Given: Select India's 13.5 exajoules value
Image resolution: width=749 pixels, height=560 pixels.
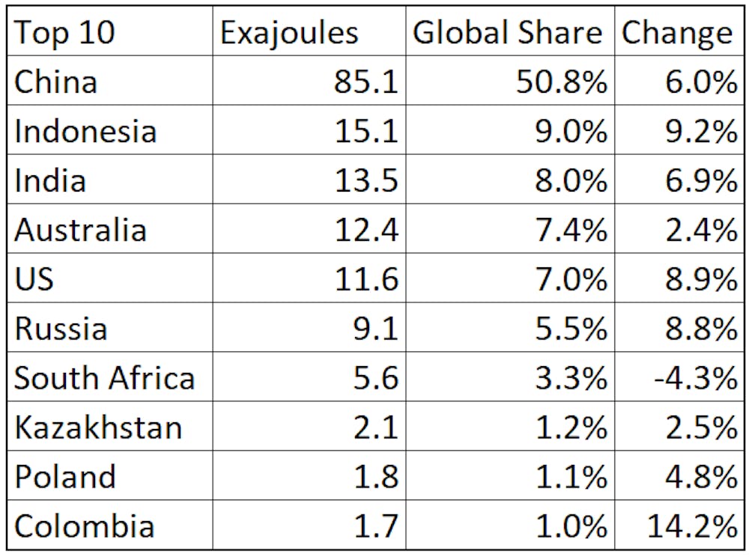Looking at the screenshot, I should click(309, 179).
